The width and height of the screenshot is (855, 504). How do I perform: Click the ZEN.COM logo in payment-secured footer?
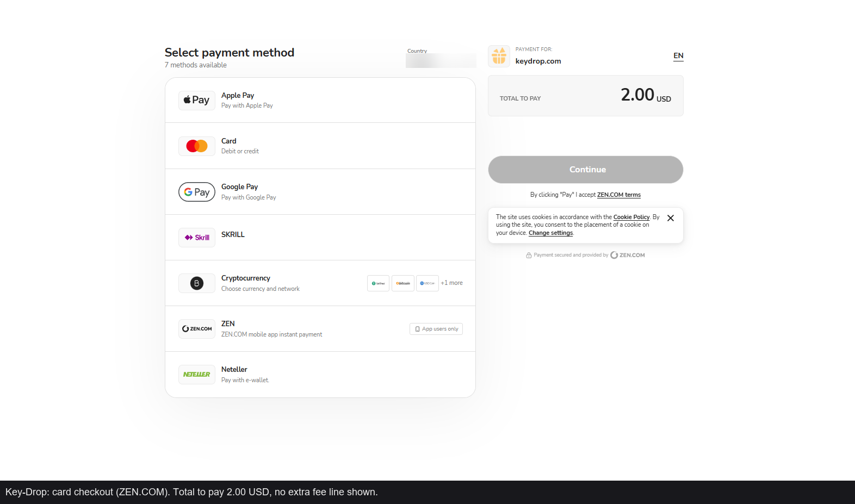(628, 255)
